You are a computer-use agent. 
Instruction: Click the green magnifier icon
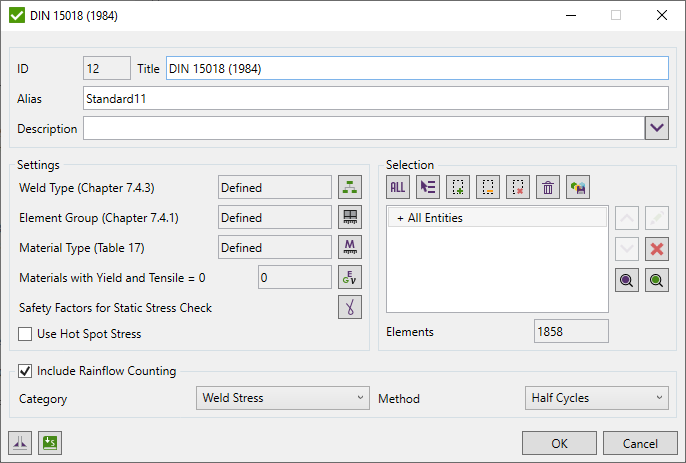tap(658, 281)
